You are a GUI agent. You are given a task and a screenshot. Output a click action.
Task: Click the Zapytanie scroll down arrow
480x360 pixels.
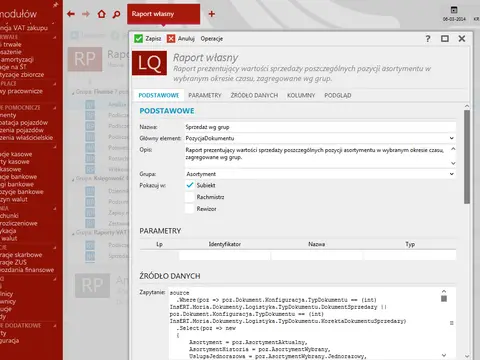coord(444,355)
